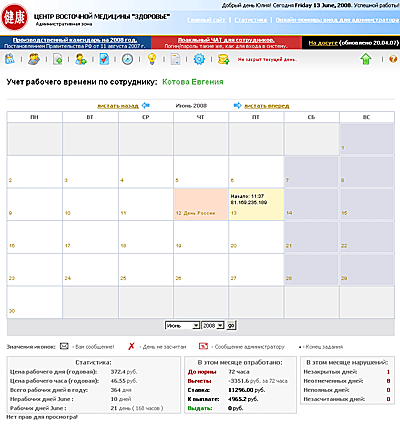Click day 5 in the calendar

pos(201,172)
